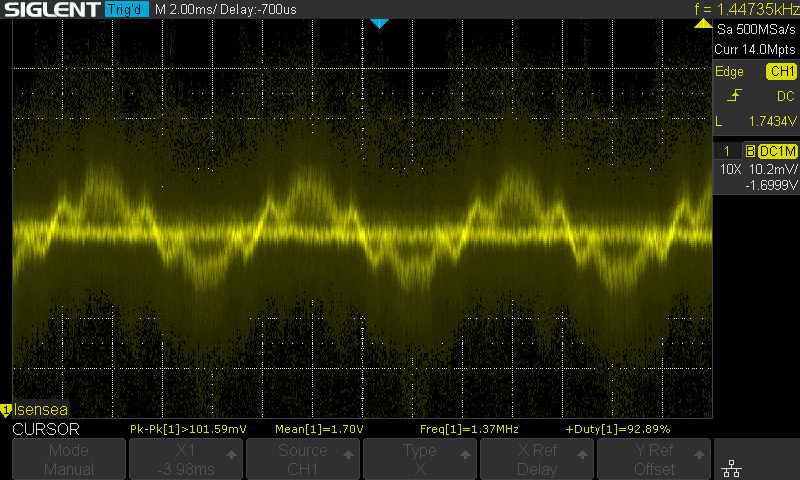
Task: Open the X1 cursor position softkey
Action: 186,459
